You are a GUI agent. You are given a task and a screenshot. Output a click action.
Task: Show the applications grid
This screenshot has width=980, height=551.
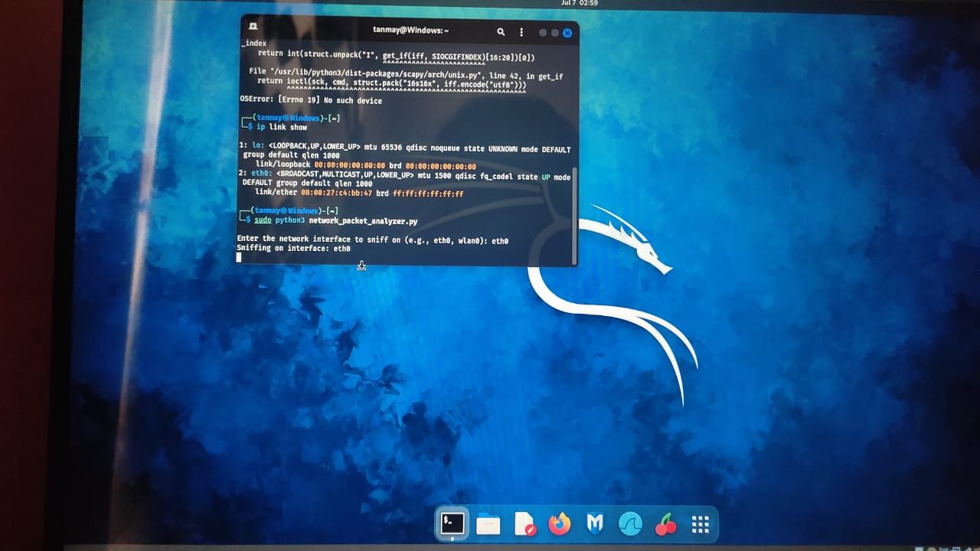coord(700,523)
